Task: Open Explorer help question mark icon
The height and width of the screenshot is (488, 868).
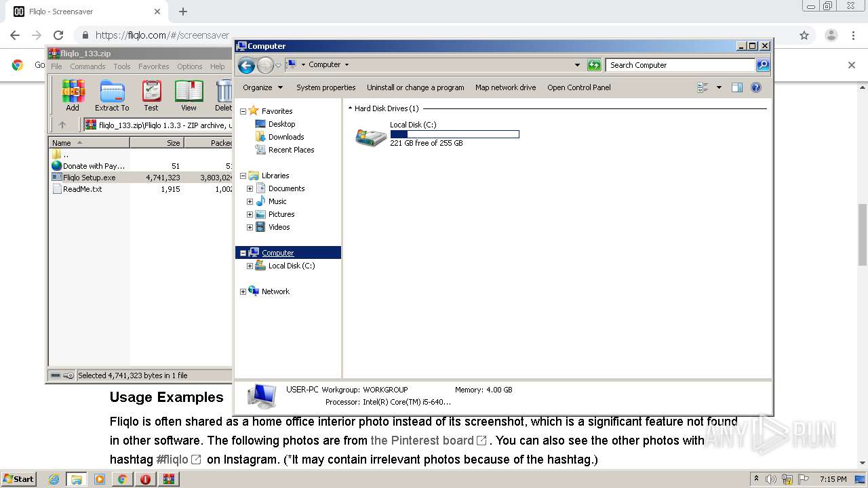Action: pyautogui.click(x=756, y=87)
